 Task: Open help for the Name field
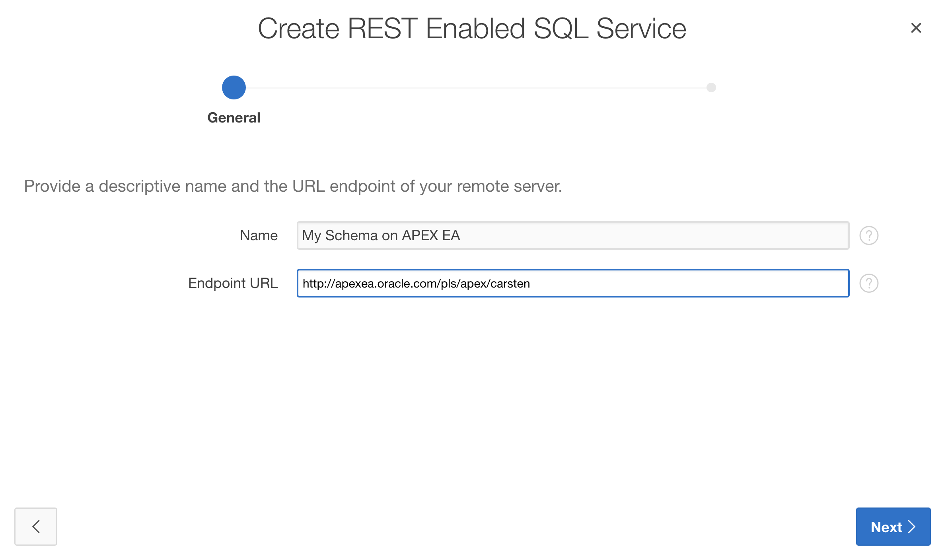[x=868, y=235]
